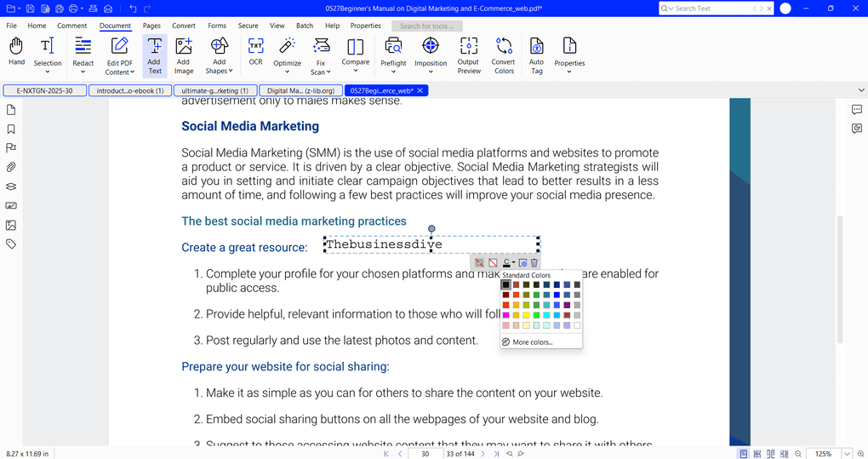868x459 pixels.
Task: Select the purple color swatch
Action: click(x=567, y=305)
